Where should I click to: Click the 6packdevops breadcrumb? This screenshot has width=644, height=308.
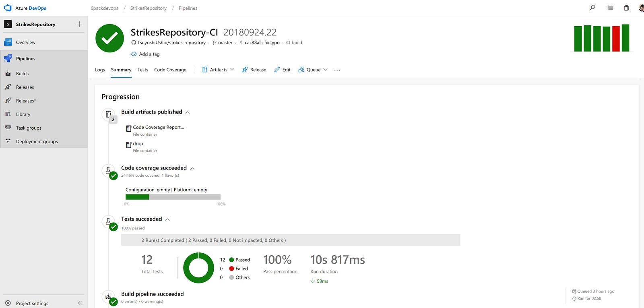[104, 8]
